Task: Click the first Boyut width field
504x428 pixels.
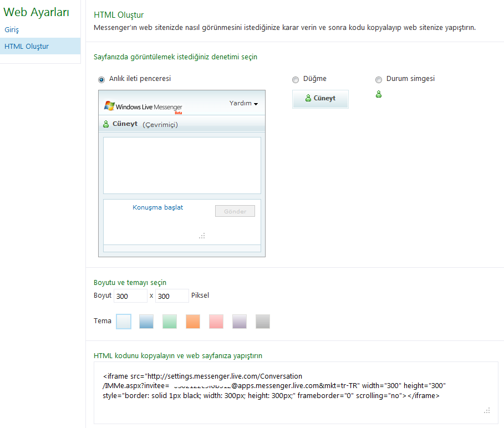Action: coord(130,296)
